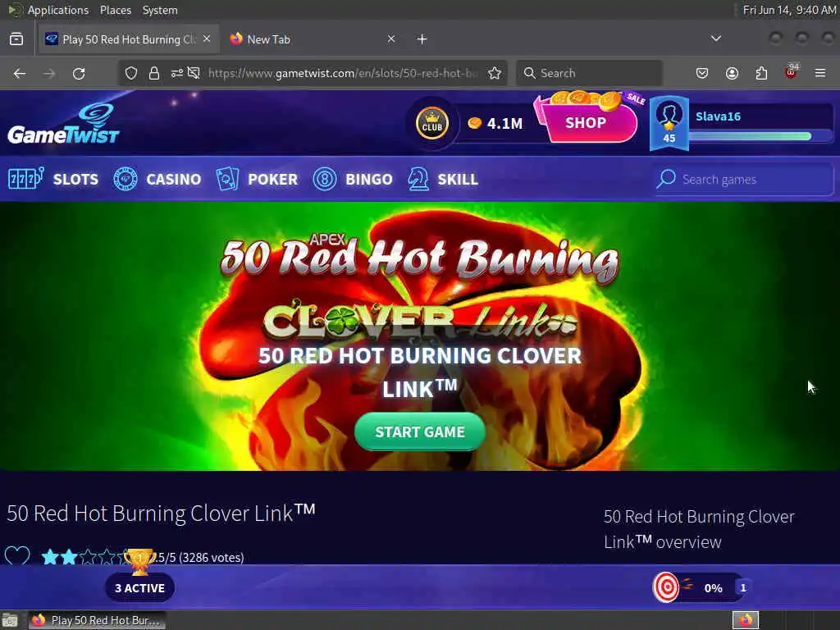Open the Firefox window in the taskbar
Viewport: 840px width, 630px height.
97,620
